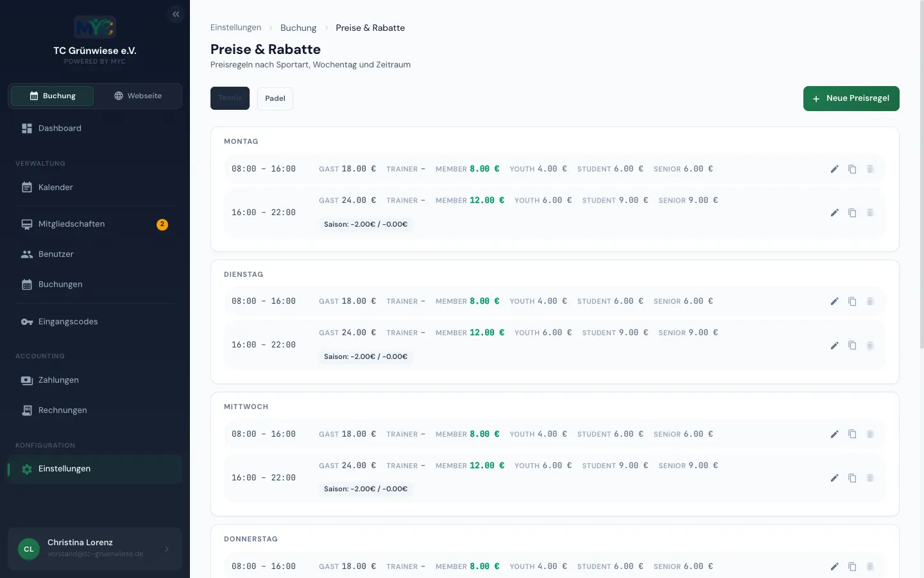Viewport: 924px width, 578px height.
Task: Duplicate Dienstag 08:00 - 16:00 price rule
Action: [x=852, y=301]
